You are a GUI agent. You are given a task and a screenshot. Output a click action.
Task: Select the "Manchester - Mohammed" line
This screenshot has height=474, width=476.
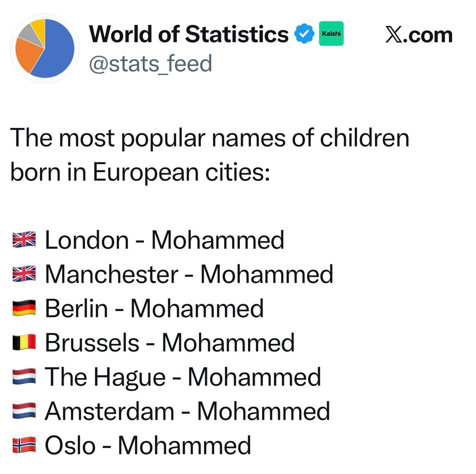[189, 274]
